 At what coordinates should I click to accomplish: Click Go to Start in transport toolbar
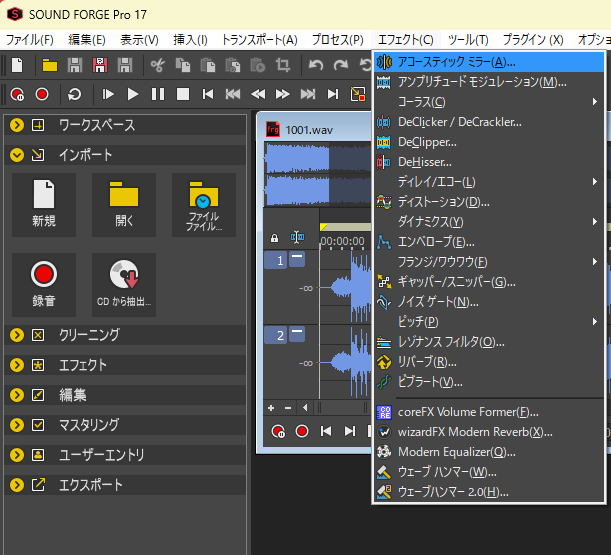click(x=208, y=94)
